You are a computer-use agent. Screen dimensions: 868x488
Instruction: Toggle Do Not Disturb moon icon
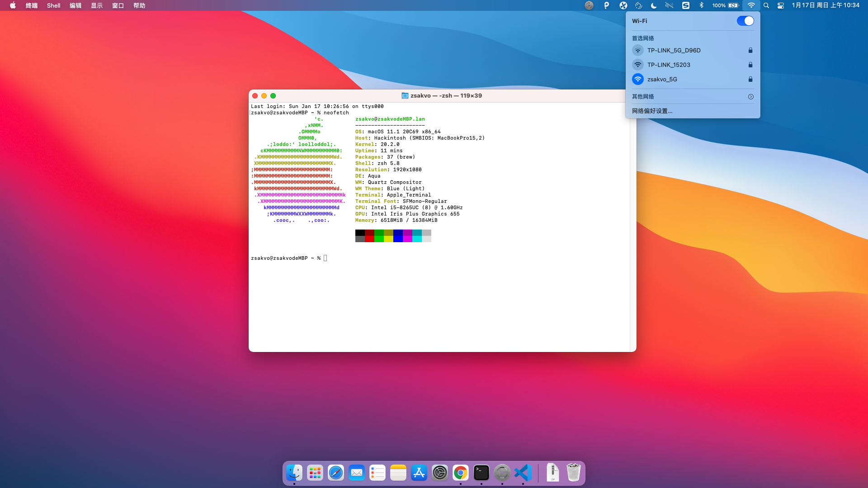point(654,5)
